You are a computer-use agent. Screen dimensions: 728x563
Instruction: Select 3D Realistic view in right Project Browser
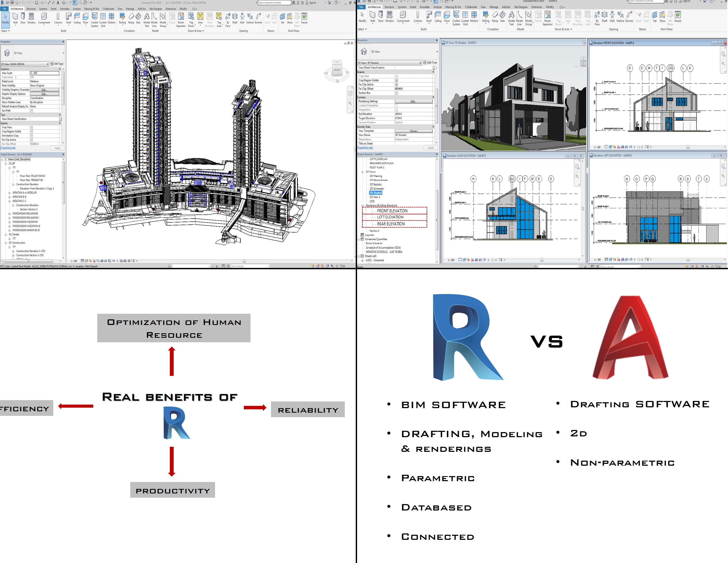[x=376, y=184]
